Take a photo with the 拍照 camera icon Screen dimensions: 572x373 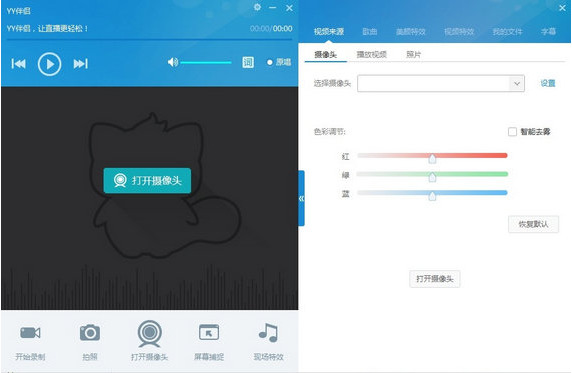tap(90, 332)
